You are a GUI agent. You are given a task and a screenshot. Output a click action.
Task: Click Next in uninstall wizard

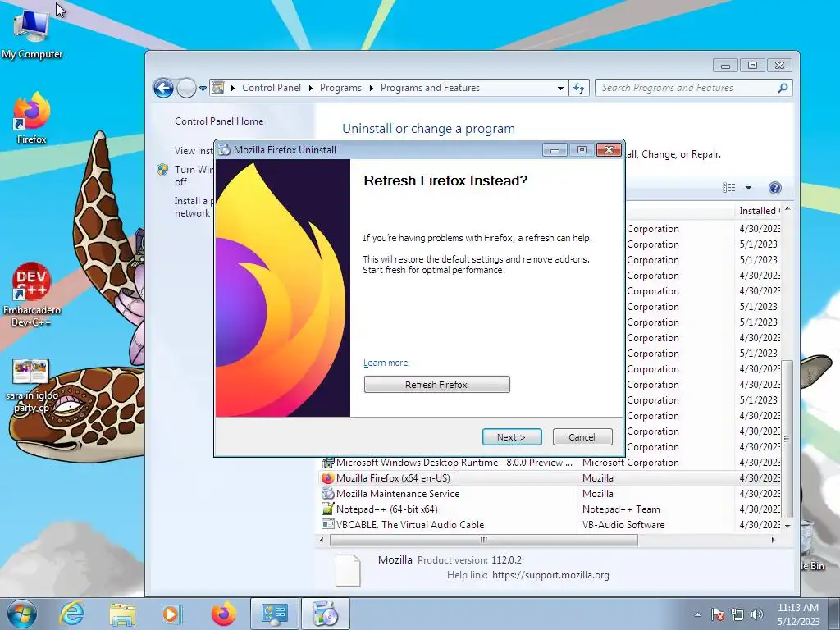tap(512, 437)
